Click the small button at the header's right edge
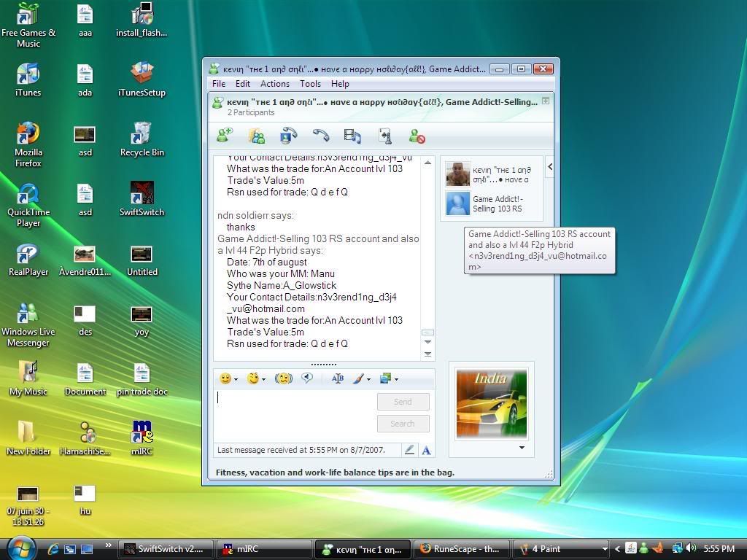Viewport: 747px width, 560px height. 546,101
